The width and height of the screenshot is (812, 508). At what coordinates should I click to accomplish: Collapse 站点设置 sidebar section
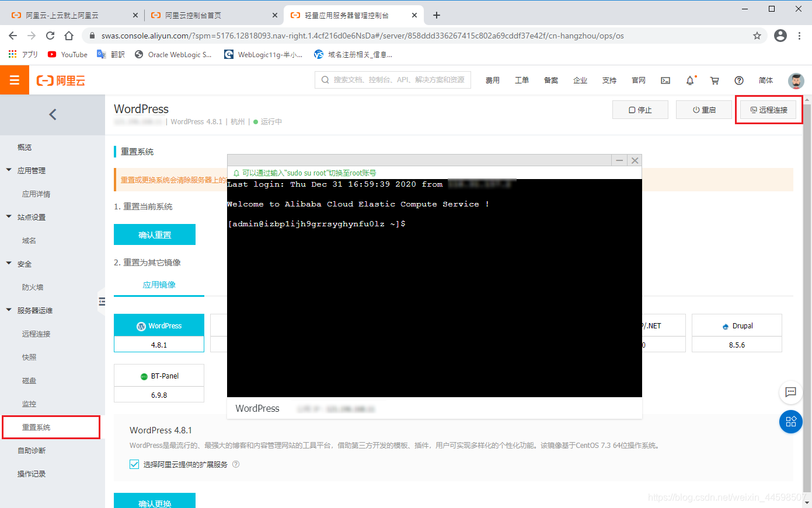(x=9, y=217)
